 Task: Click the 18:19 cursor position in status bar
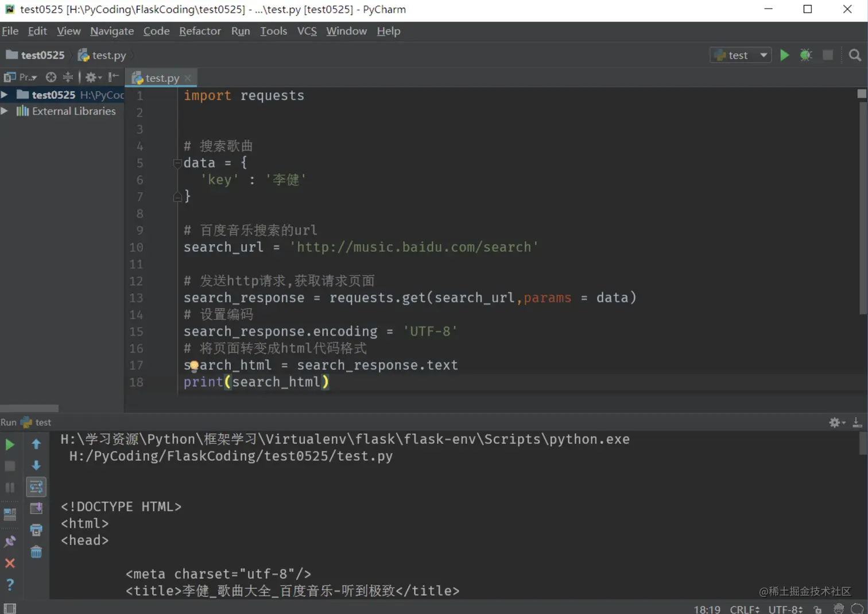click(707, 609)
